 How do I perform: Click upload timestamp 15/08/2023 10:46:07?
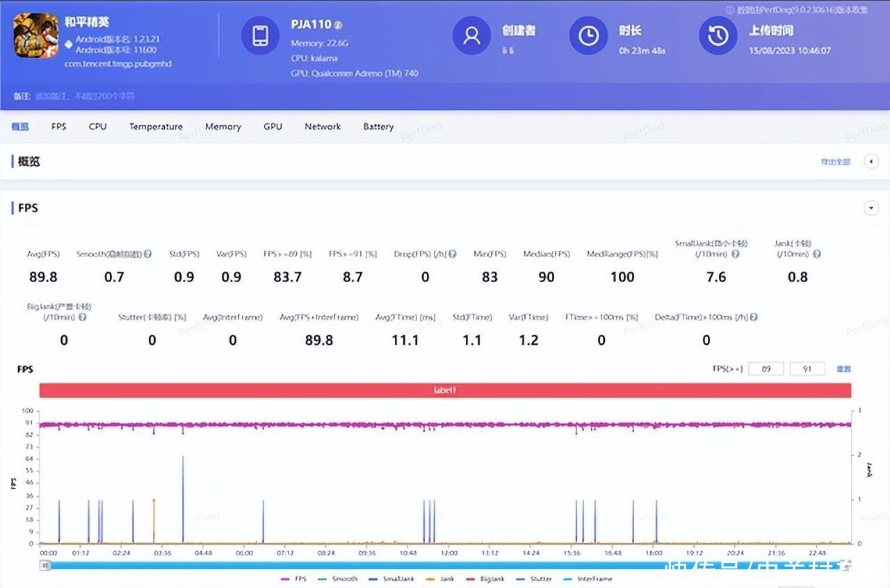click(x=790, y=51)
